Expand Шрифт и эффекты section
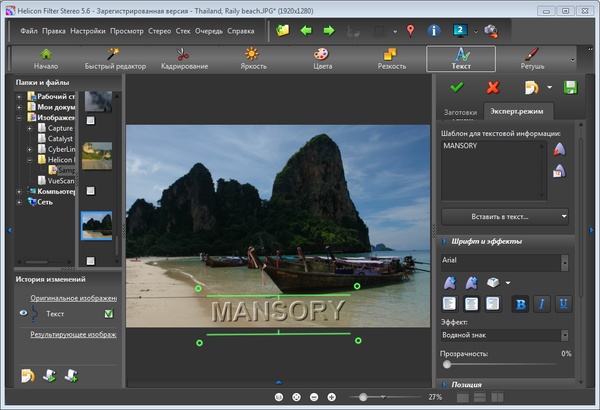This screenshot has width=600, height=410. (444, 242)
